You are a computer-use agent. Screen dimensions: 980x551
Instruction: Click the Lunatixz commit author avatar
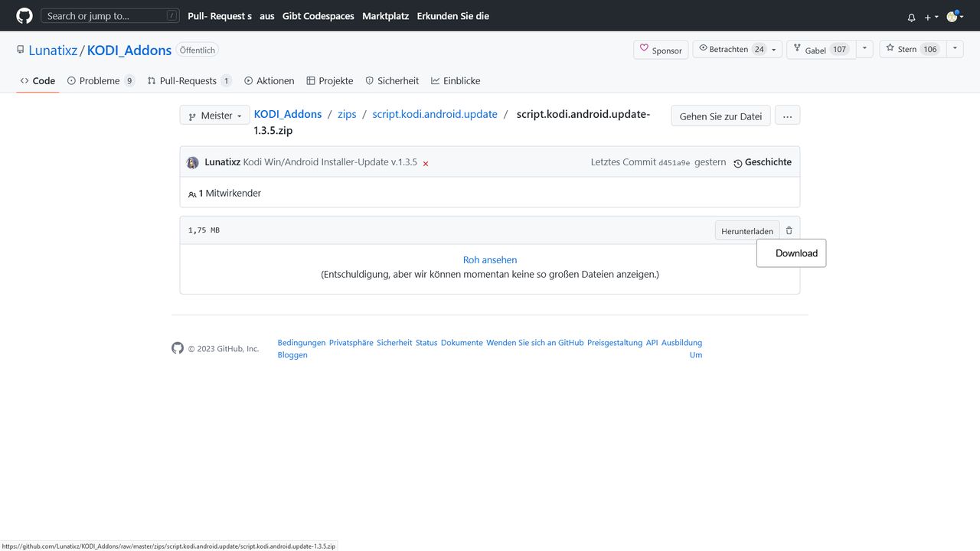pos(193,162)
